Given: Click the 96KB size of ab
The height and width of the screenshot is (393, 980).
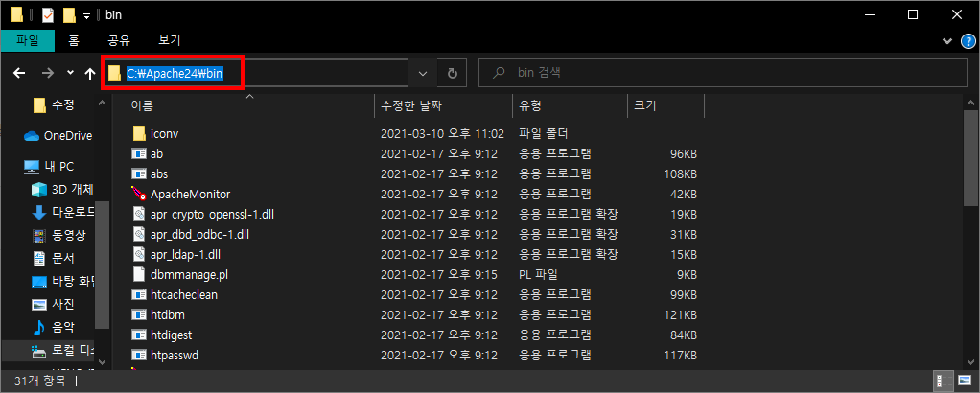Looking at the screenshot, I should (684, 153).
